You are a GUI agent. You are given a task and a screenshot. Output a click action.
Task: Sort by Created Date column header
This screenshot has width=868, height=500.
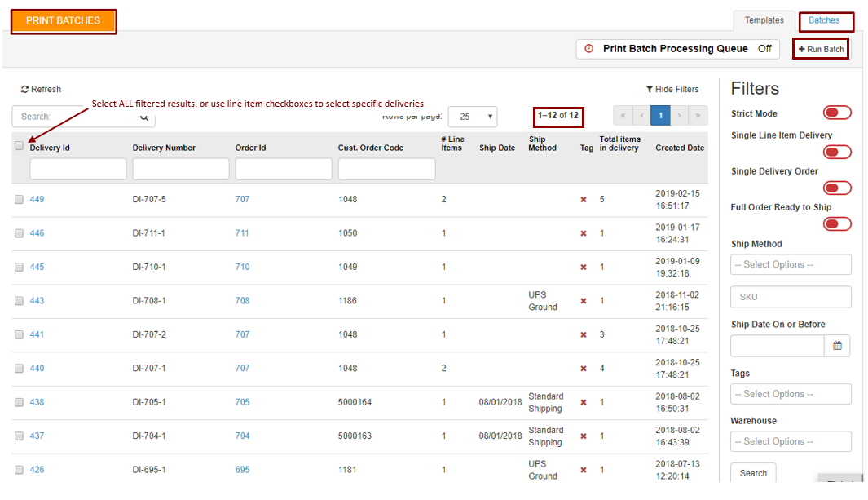point(680,148)
